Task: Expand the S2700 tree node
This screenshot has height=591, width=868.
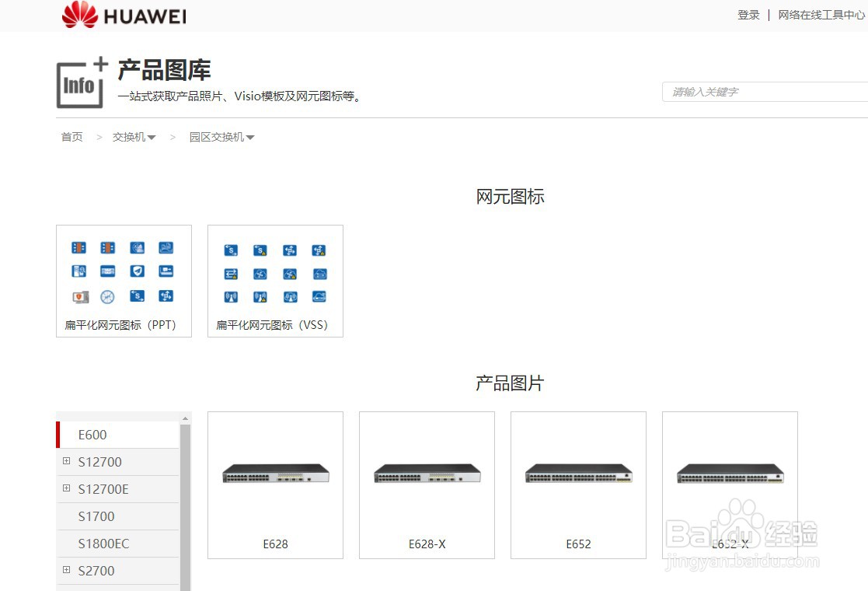Action: click(x=66, y=569)
